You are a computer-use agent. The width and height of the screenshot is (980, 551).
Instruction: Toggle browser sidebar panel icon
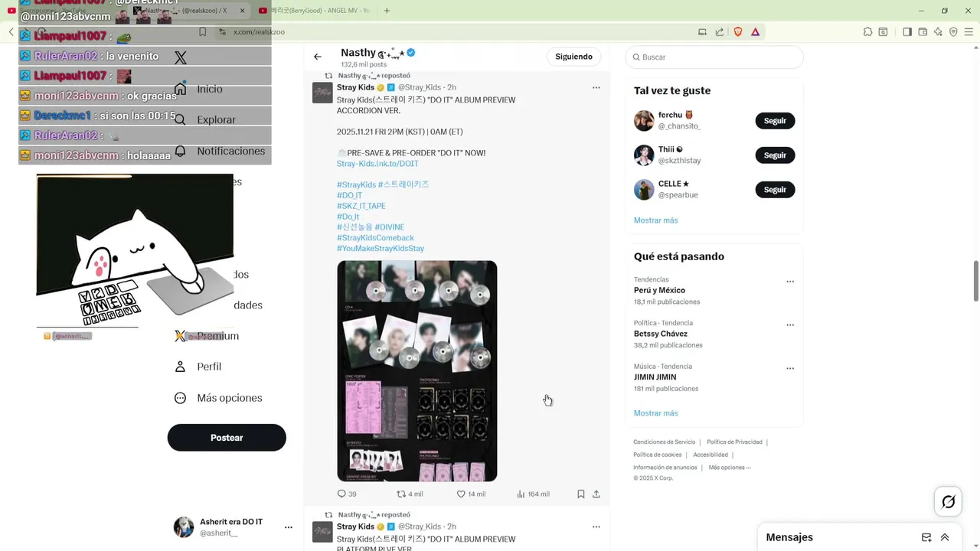(907, 31)
